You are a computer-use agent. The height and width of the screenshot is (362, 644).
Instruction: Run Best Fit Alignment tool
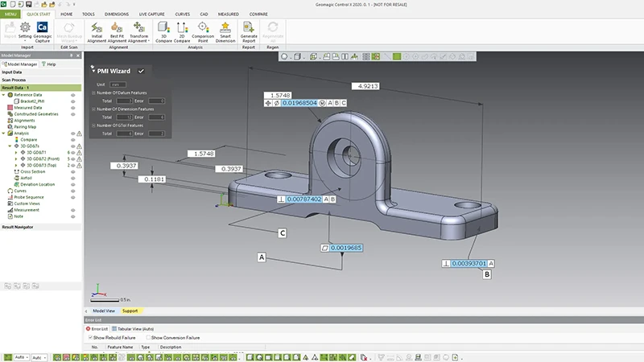[117, 27]
